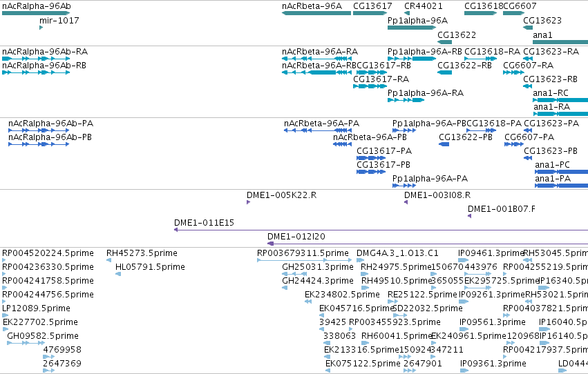Click the ana1-RC transcript
This screenshot has width=588, height=374.
pos(560,100)
